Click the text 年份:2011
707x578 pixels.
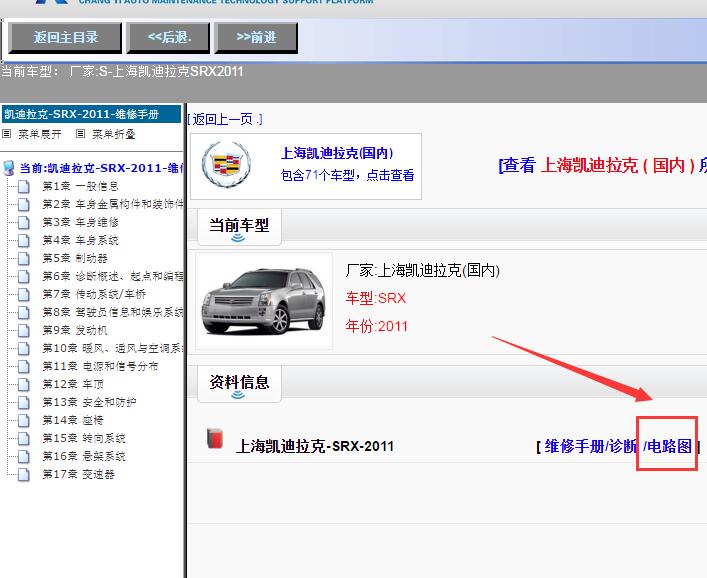(x=376, y=326)
